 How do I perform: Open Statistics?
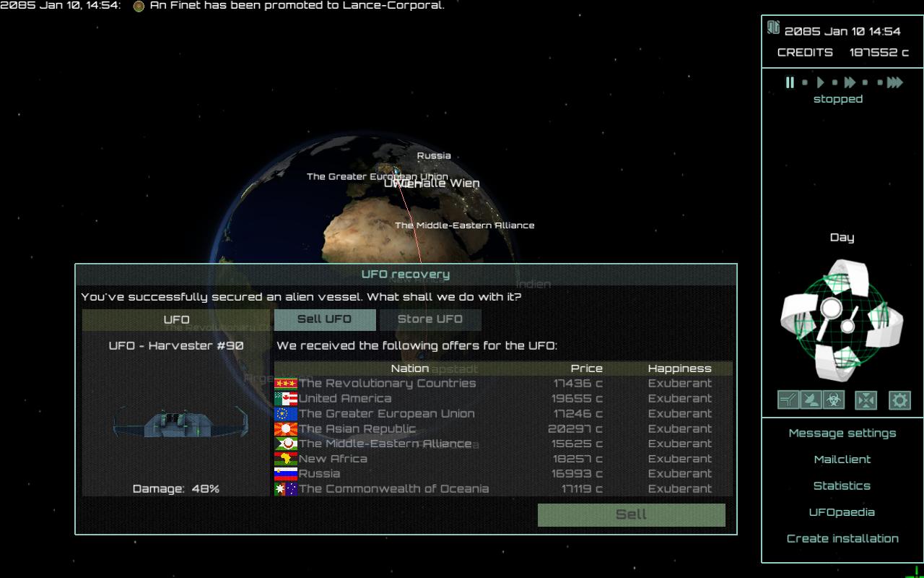click(842, 486)
